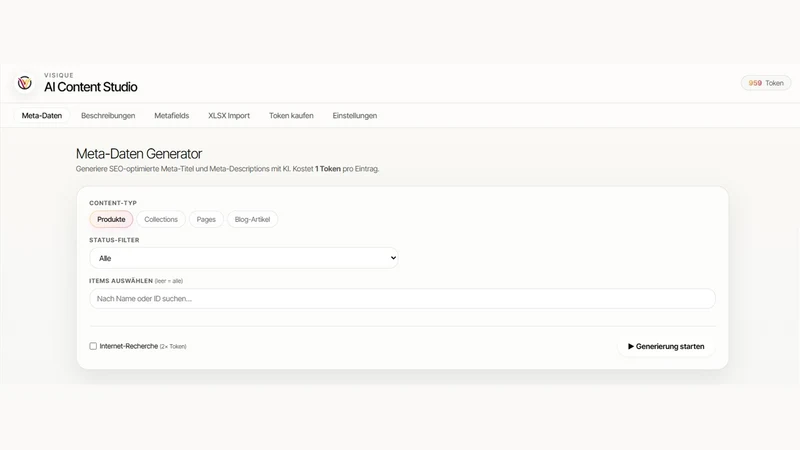The width and height of the screenshot is (800, 450).
Task: Focus the Nach Name oder ID suchen field
Action: (403, 298)
